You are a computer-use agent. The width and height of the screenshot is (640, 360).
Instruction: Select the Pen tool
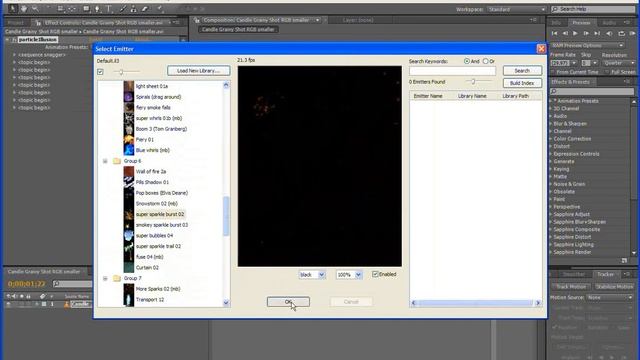(x=98, y=9)
